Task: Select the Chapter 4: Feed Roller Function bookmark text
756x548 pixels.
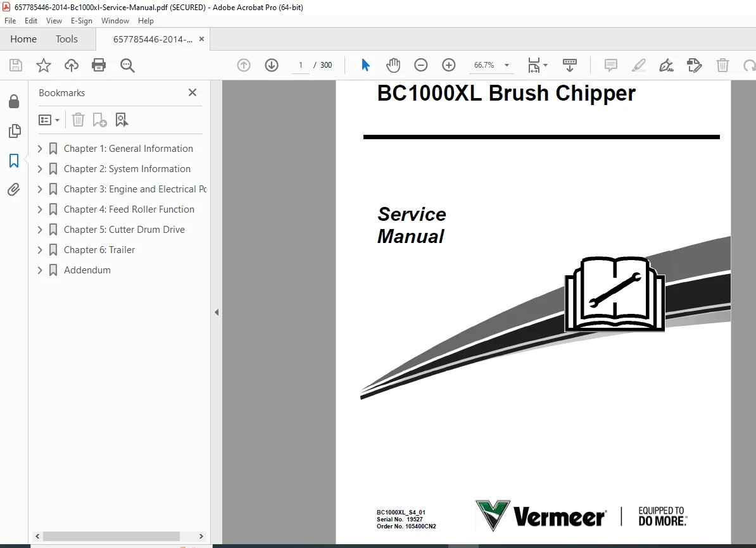Action: coord(129,209)
